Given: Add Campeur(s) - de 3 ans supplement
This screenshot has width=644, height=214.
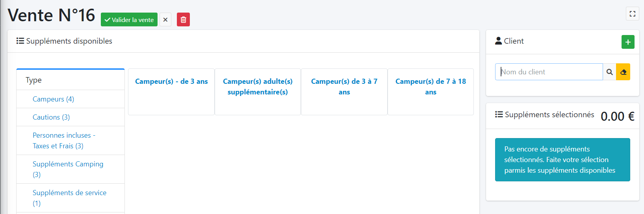Looking at the screenshot, I should point(171,81).
